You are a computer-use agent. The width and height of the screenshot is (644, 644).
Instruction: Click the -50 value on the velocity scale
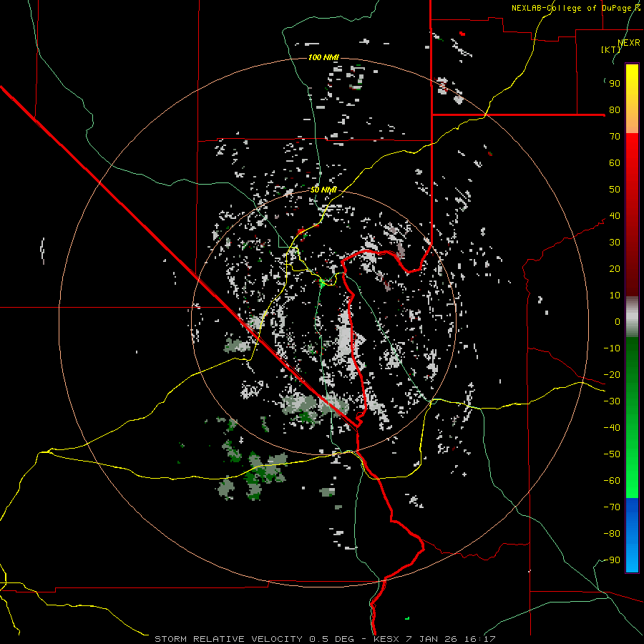pyautogui.click(x=612, y=454)
